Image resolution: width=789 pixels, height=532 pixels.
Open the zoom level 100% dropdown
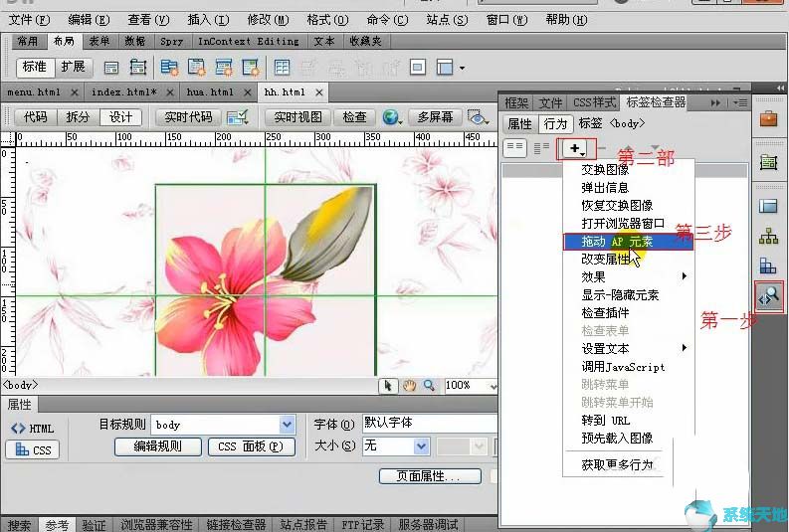point(493,386)
